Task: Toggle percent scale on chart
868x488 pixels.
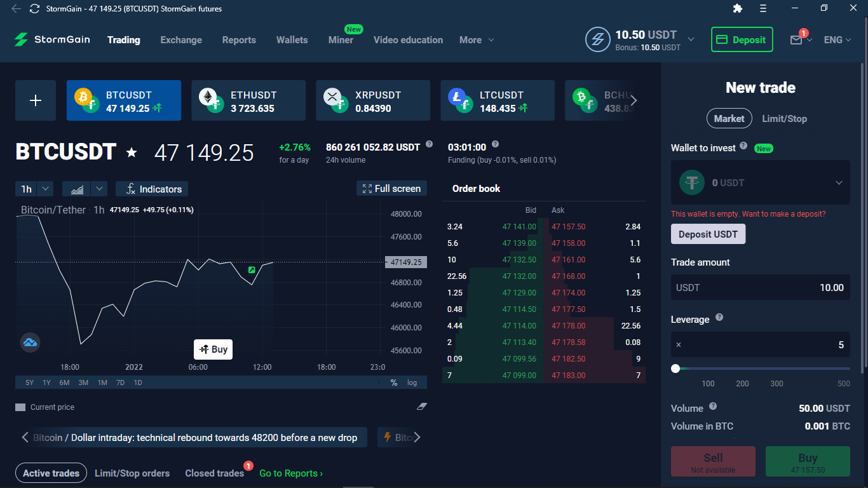Action: coord(394,383)
